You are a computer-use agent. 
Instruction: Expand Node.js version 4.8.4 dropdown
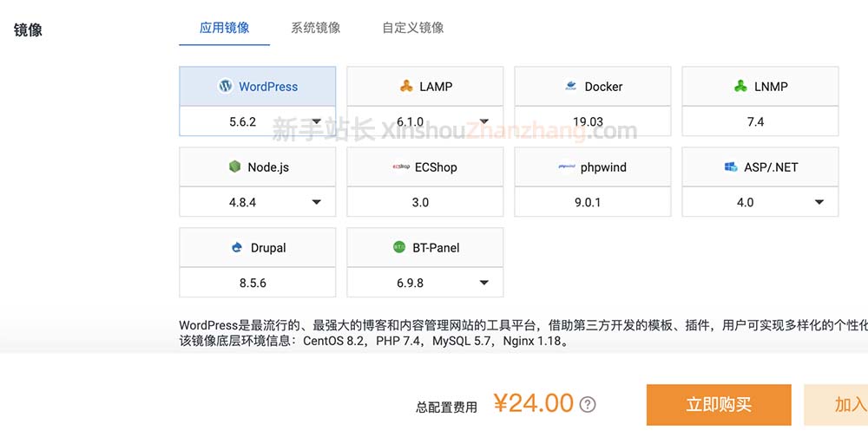tap(317, 203)
